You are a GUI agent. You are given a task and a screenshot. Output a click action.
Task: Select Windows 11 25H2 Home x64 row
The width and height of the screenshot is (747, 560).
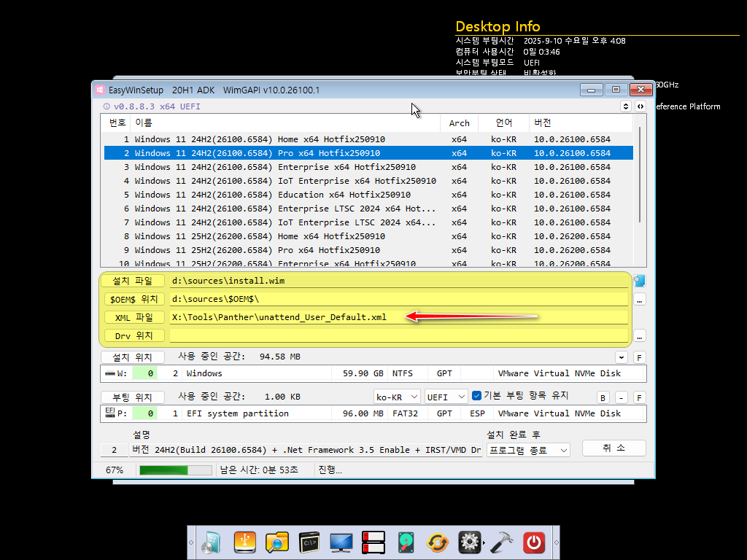[x=368, y=236]
